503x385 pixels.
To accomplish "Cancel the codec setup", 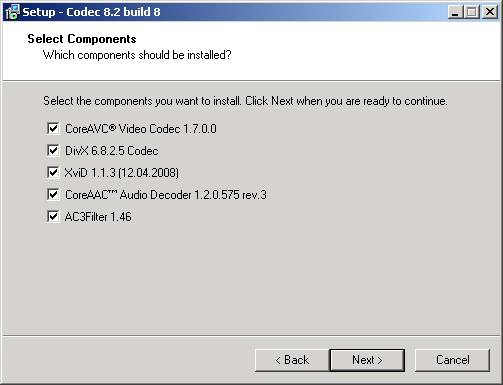I will tap(453, 360).
